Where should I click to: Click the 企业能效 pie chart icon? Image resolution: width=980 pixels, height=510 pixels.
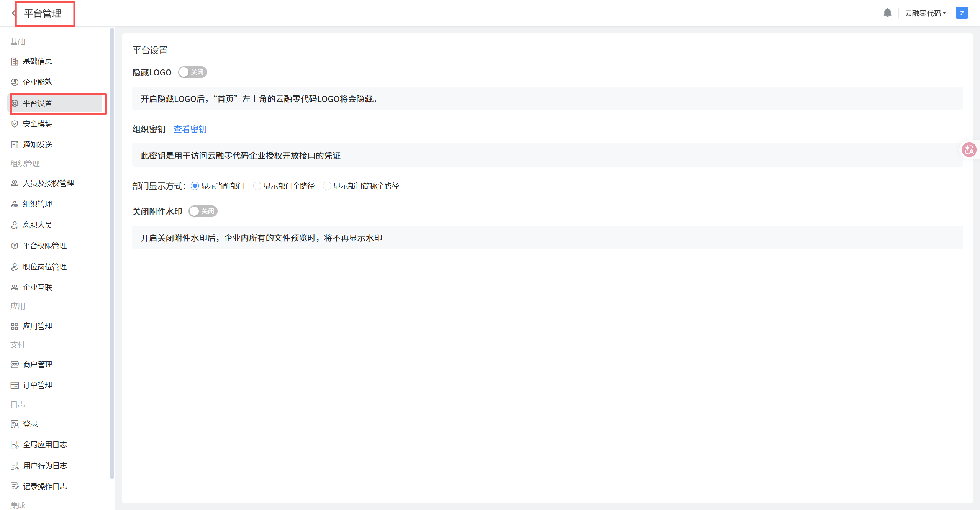click(x=15, y=82)
